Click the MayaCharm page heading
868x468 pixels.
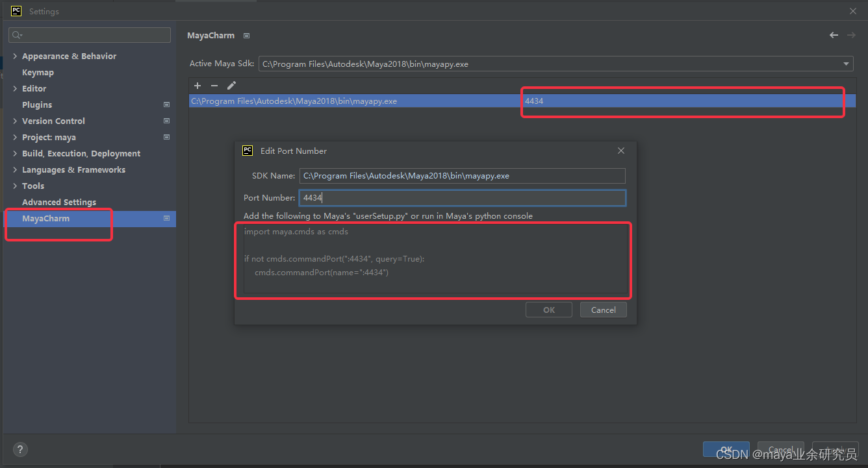point(211,36)
